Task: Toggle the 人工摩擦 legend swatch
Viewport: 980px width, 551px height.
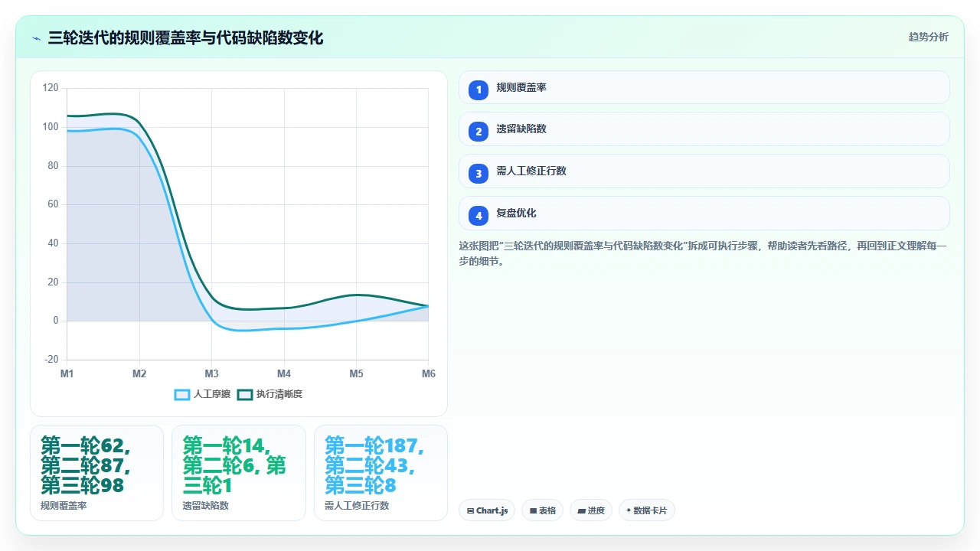Action: (x=182, y=395)
